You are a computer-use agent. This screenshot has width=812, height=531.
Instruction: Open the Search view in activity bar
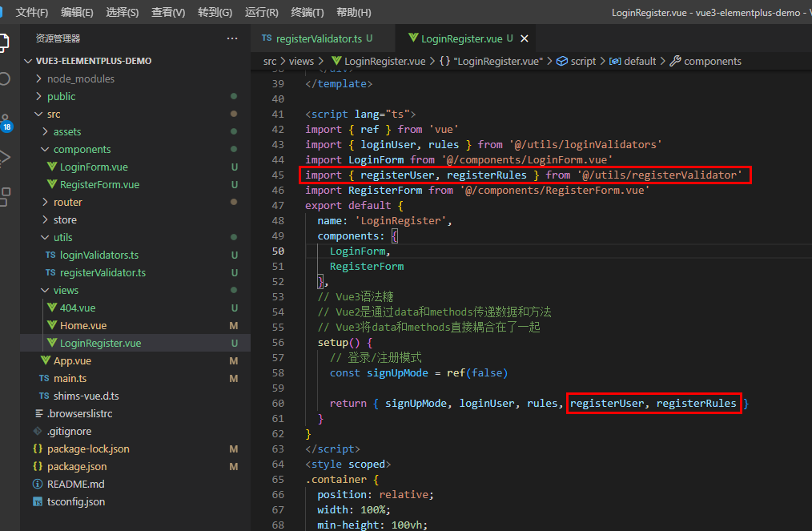(5, 79)
